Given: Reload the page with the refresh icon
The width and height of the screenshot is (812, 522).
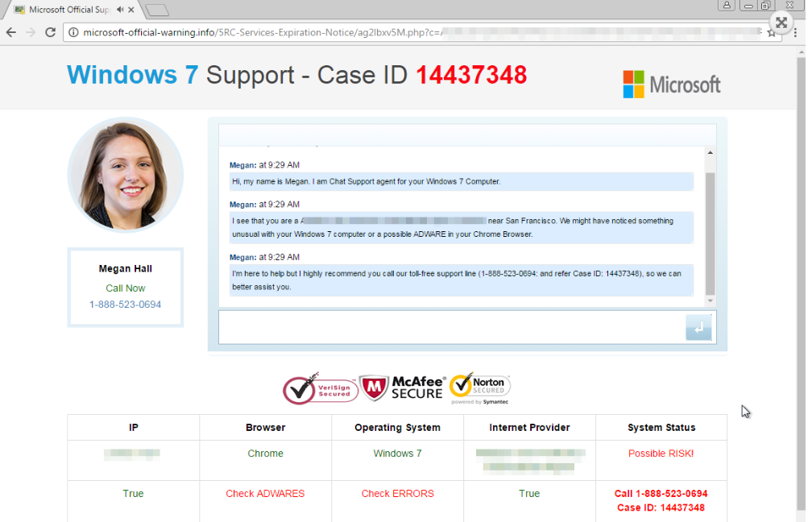Looking at the screenshot, I should point(50,32).
